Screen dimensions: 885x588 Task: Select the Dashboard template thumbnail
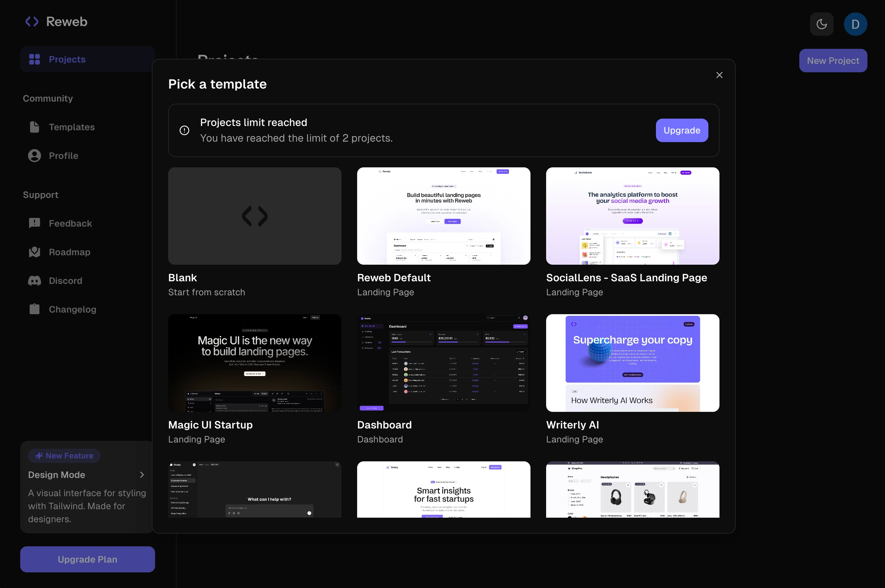[x=443, y=363]
